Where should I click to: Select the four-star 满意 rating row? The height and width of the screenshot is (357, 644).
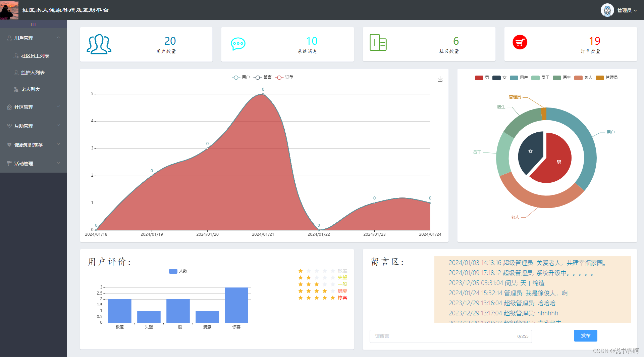(323, 291)
